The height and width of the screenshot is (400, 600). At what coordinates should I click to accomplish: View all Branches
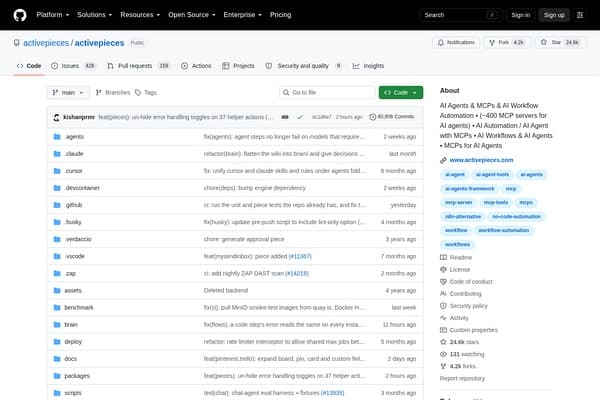coord(113,93)
